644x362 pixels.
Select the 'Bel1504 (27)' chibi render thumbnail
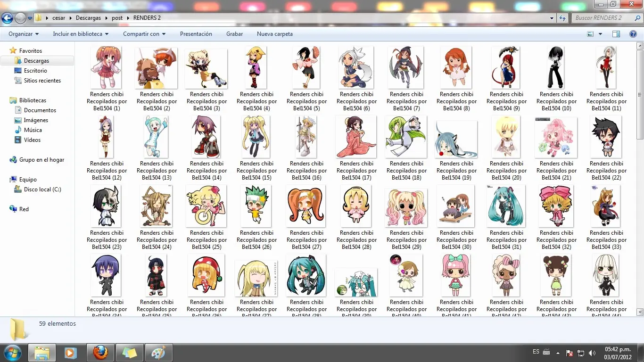tap(306, 206)
